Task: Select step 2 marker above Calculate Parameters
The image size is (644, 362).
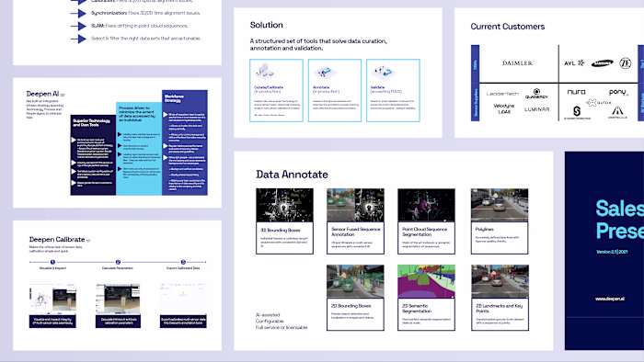Action: (118, 262)
